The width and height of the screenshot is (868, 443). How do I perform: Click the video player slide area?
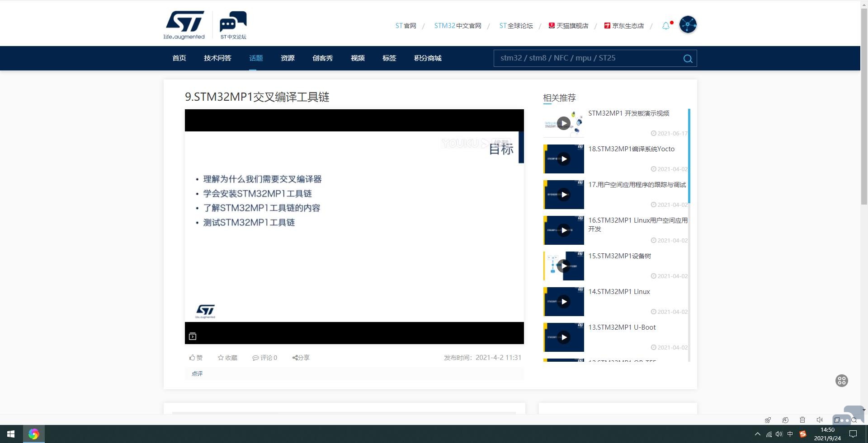point(354,227)
